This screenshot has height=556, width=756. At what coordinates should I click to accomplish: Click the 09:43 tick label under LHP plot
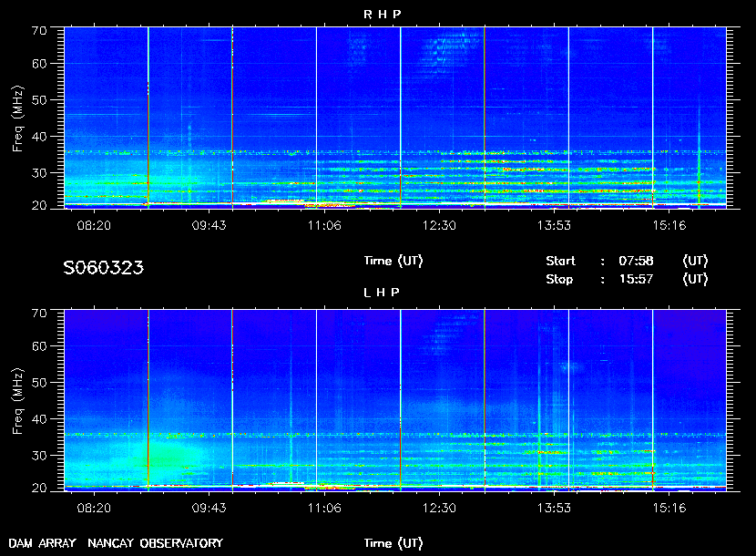point(209,508)
